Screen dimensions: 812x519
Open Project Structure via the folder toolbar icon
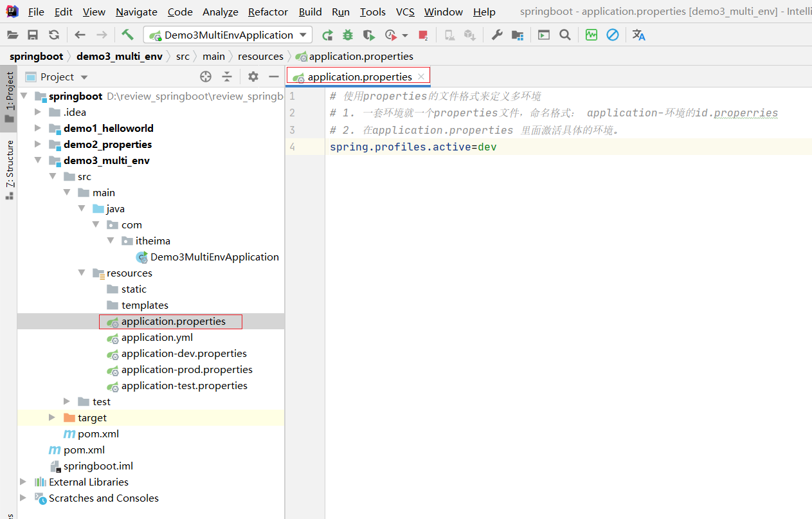517,35
